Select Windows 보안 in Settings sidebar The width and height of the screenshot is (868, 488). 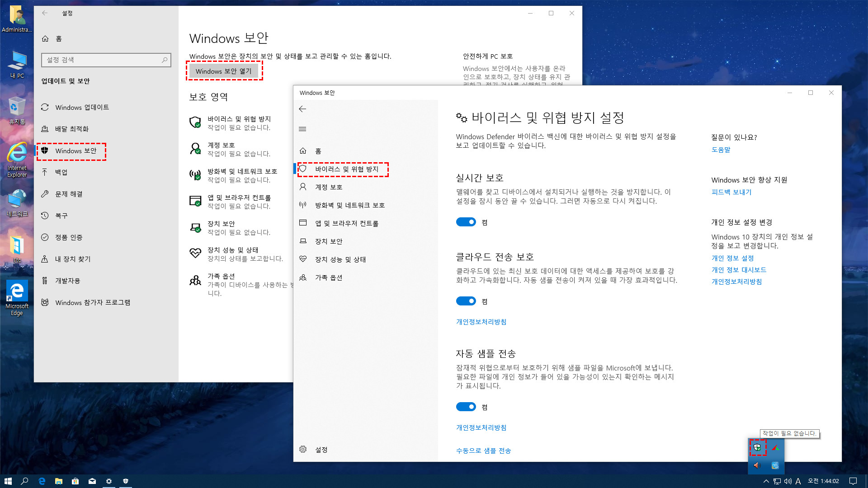(x=106, y=150)
